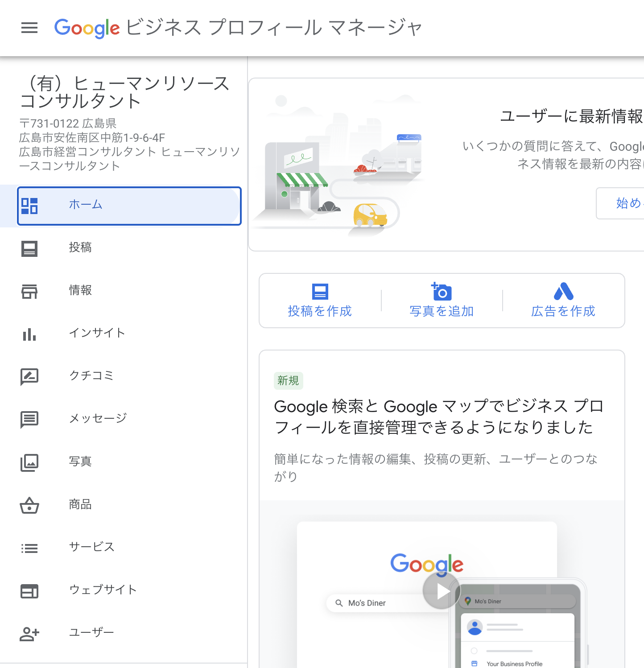Click the ユーザーに最新情報 card heading
644x668 pixels.
point(572,116)
